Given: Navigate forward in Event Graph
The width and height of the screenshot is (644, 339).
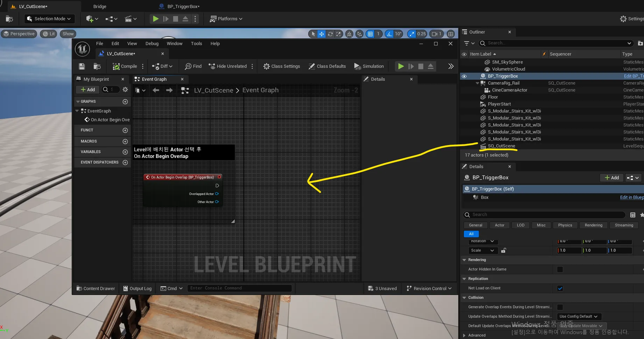Looking at the screenshot, I should pos(169,91).
